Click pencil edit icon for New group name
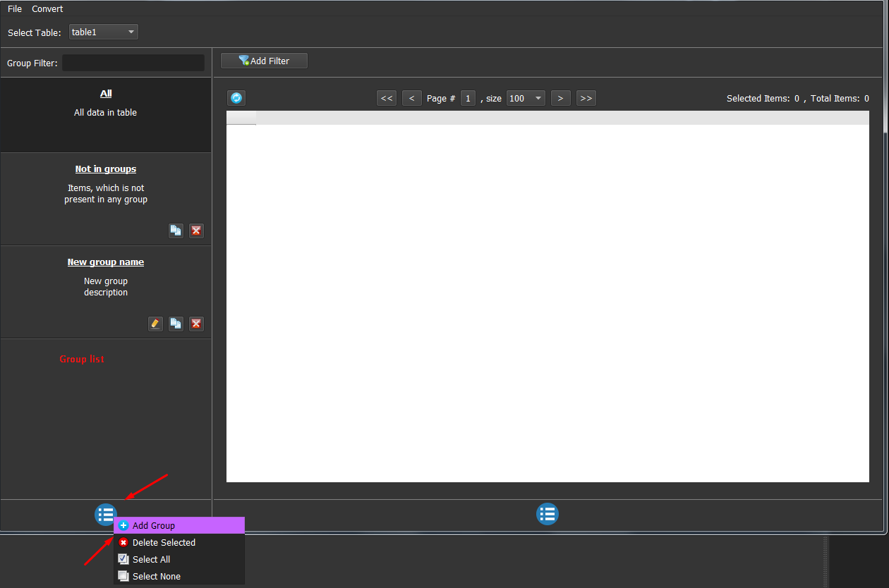 coord(156,324)
